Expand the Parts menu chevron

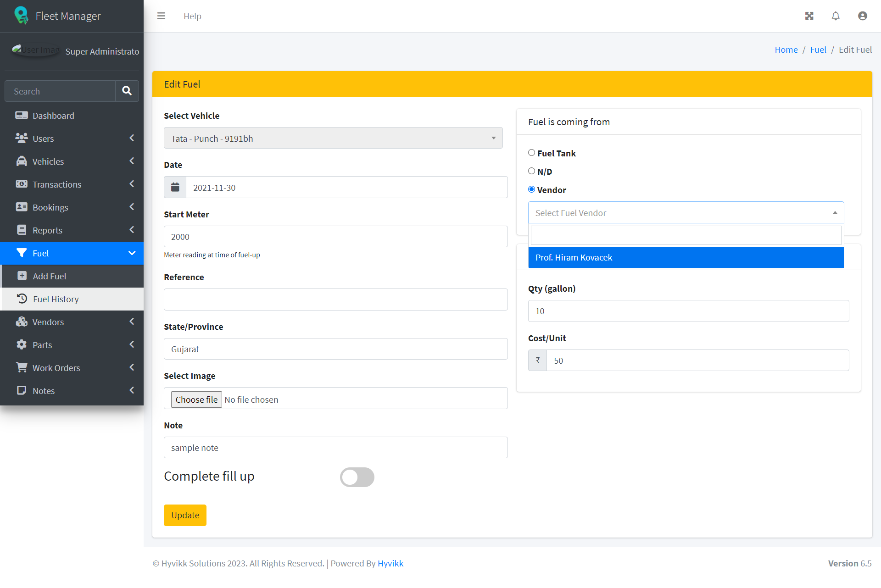click(x=132, y=344)
